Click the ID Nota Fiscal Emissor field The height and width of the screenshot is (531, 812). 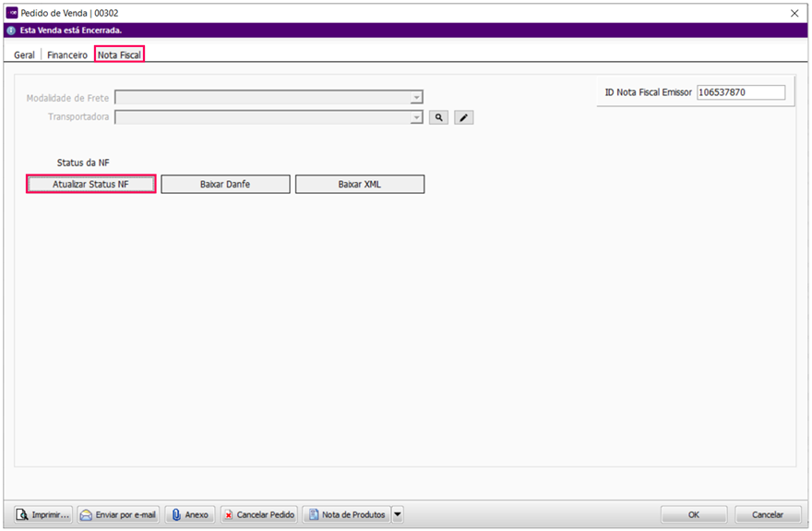point(740,92)
